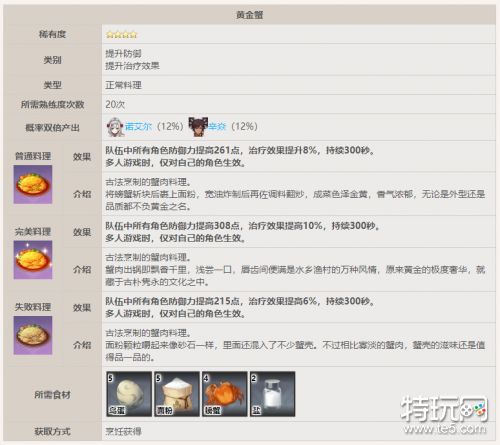
Task: Open the 辛焱 character link
Action: click(x=217, y=127)
